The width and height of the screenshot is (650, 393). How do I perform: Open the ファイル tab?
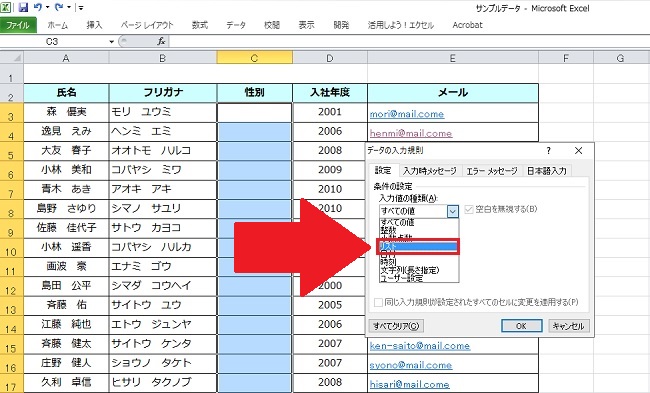point(18,25)
